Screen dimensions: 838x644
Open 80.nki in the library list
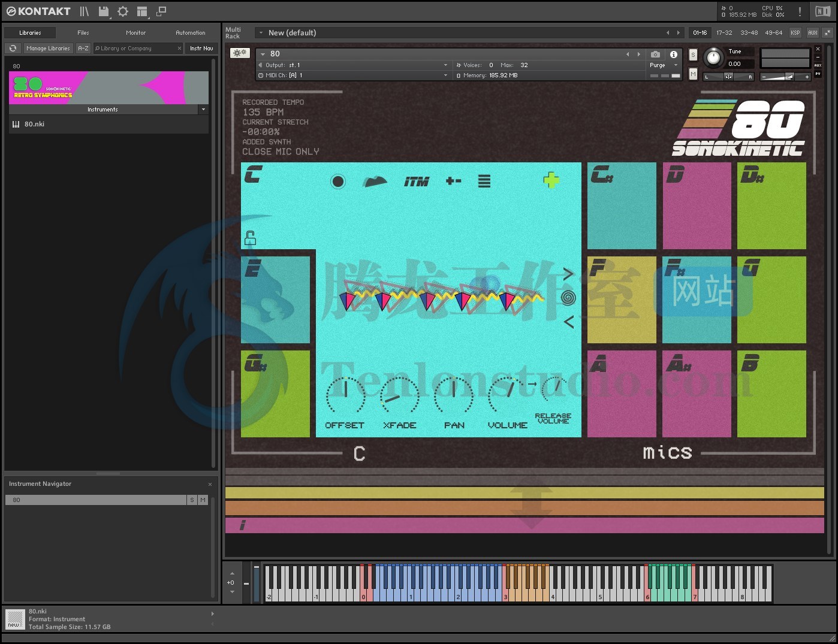108,124
